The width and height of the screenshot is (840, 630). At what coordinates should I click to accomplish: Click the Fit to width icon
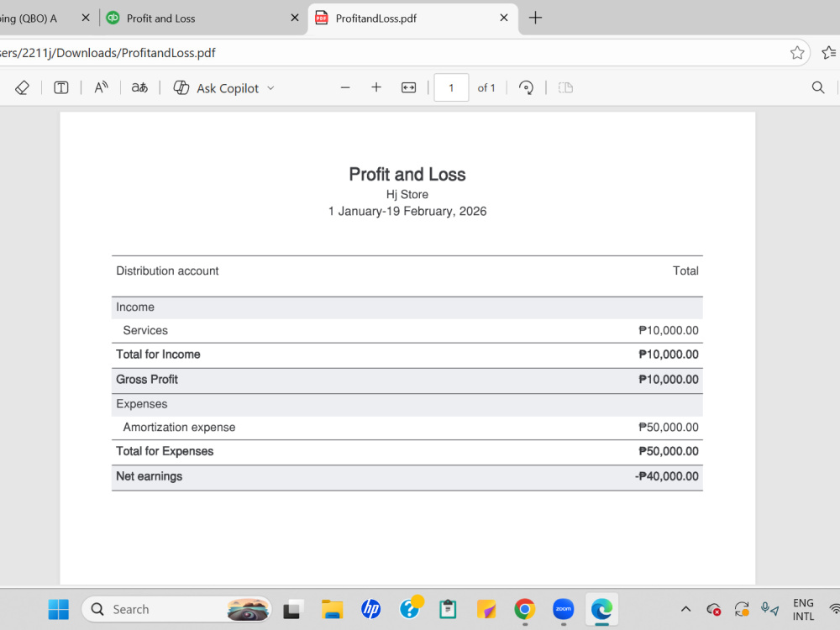click(408, 88)
